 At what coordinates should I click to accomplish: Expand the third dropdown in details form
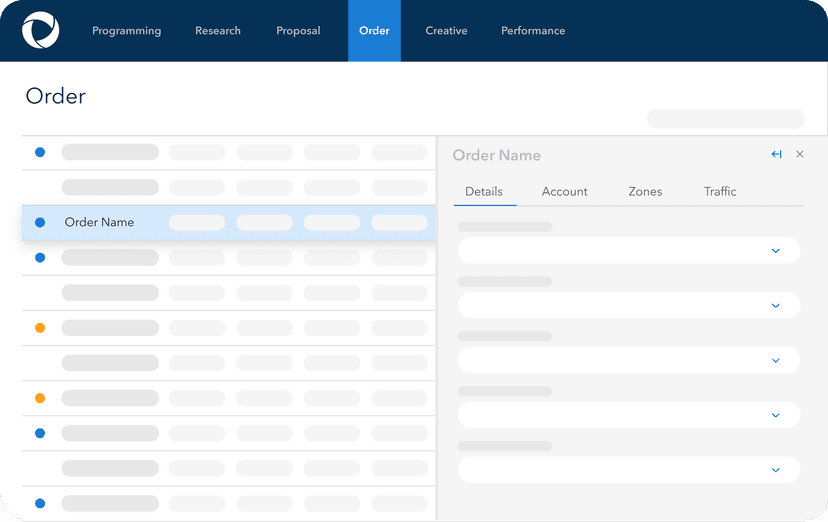(x=775, y=361)
